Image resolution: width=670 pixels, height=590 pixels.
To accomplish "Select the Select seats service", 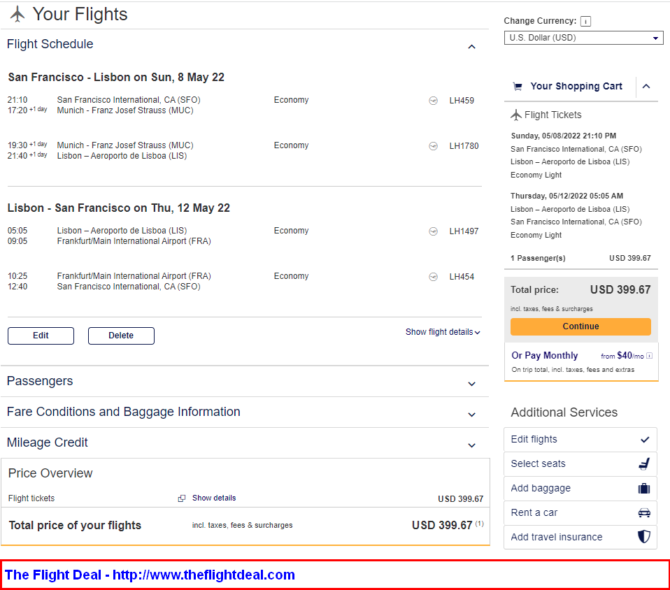I will pos(580,464).
